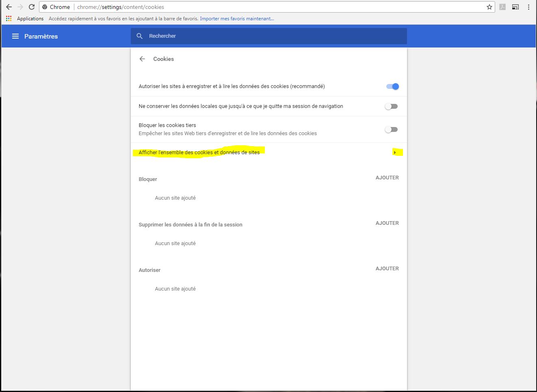Click AJOUTER beside Autoriser
The image size is (537, 392).
tap(387, 269)
